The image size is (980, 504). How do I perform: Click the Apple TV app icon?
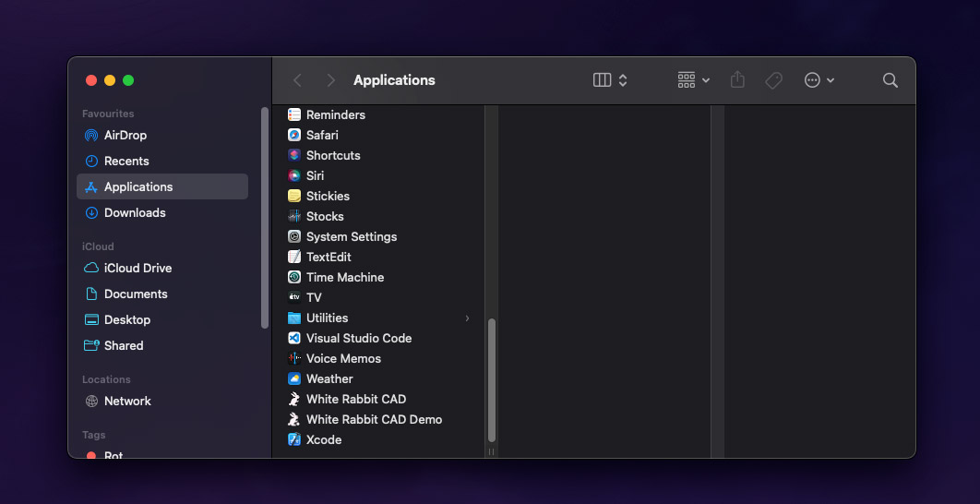(293, 297)
